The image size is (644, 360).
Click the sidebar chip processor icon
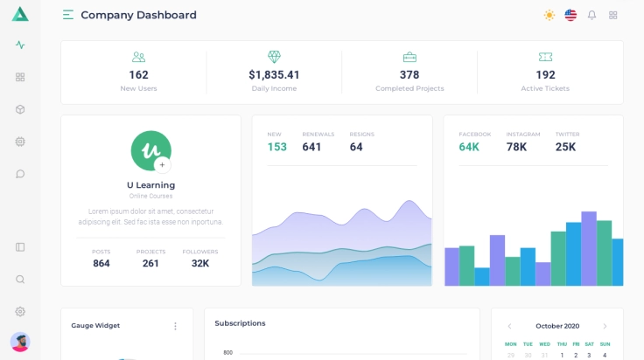click(20, 142)
